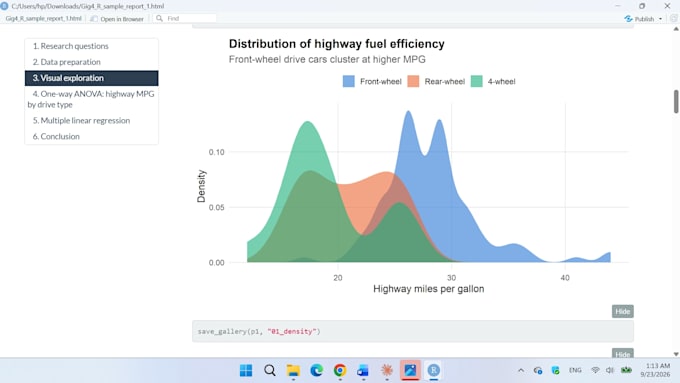Click the 4-wheel green legend swatch
Viewport: 680px width, 383px height.
pos(477,81)
